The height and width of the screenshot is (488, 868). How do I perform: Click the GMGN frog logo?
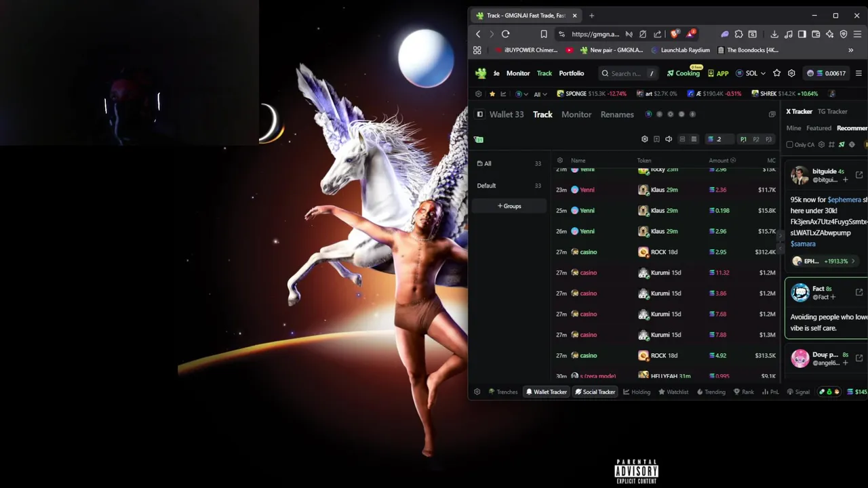pyautogui.click(x=481, y=73)
